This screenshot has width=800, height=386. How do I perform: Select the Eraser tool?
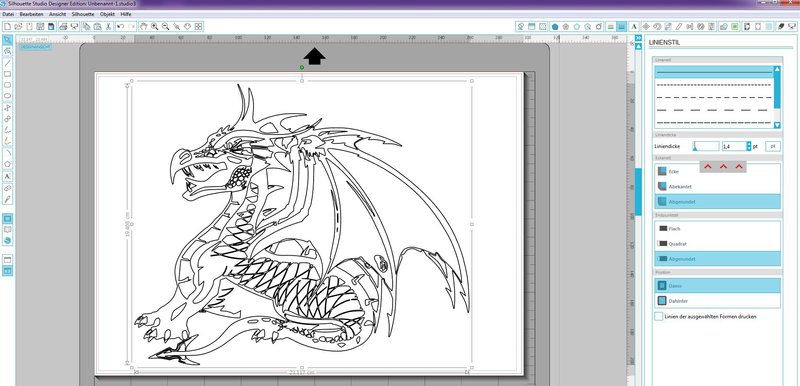8,188
